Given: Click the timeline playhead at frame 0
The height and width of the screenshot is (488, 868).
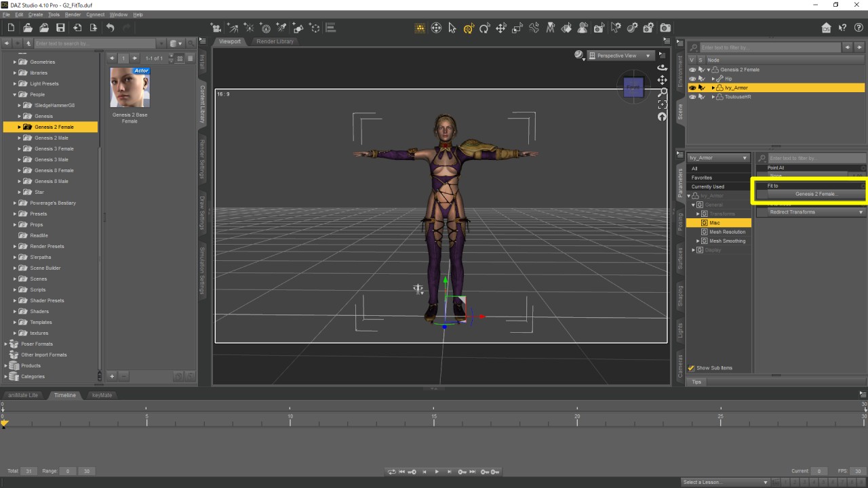Looking at the screenshot, I should click(4, 423).
